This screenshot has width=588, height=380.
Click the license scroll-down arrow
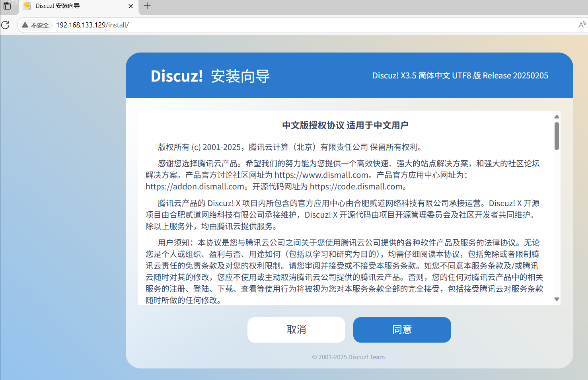557,299
